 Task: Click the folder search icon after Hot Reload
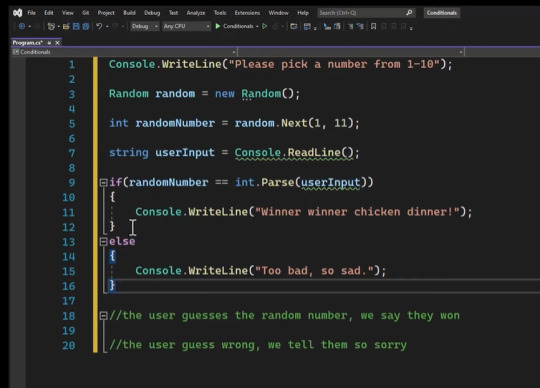pos(294,26)
